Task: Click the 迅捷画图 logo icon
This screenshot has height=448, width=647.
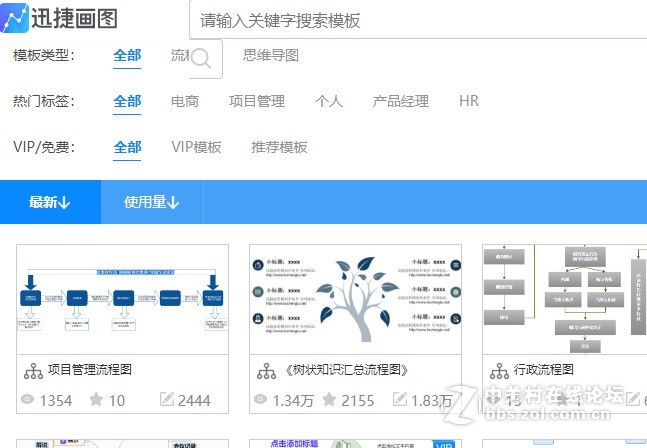Action: coord(14,17)
